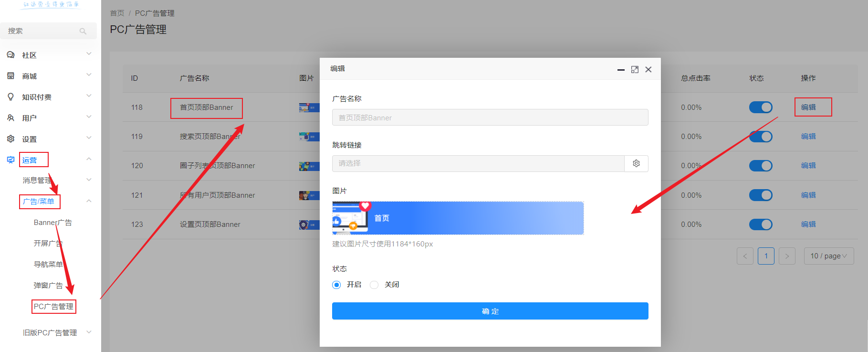Click the search magnifier icon in sidebar
Screen dimensions: 868x352
tap(83, 31)
